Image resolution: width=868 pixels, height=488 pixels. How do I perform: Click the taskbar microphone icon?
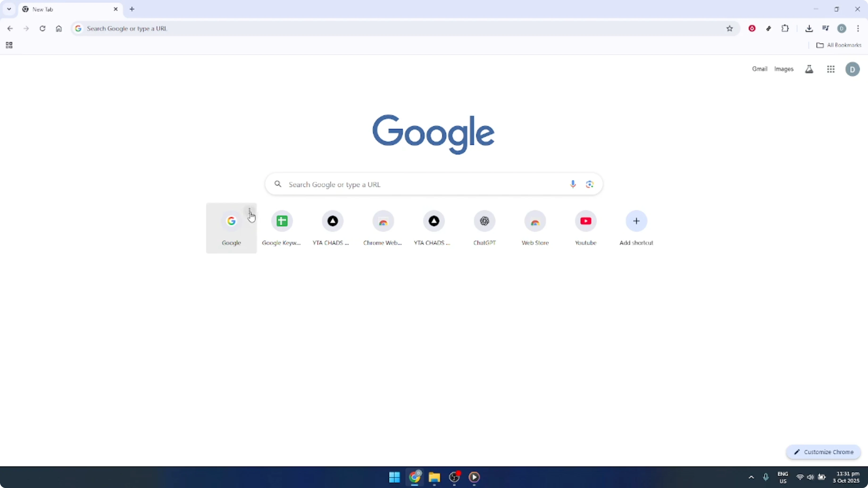click(x=766, y=477)
